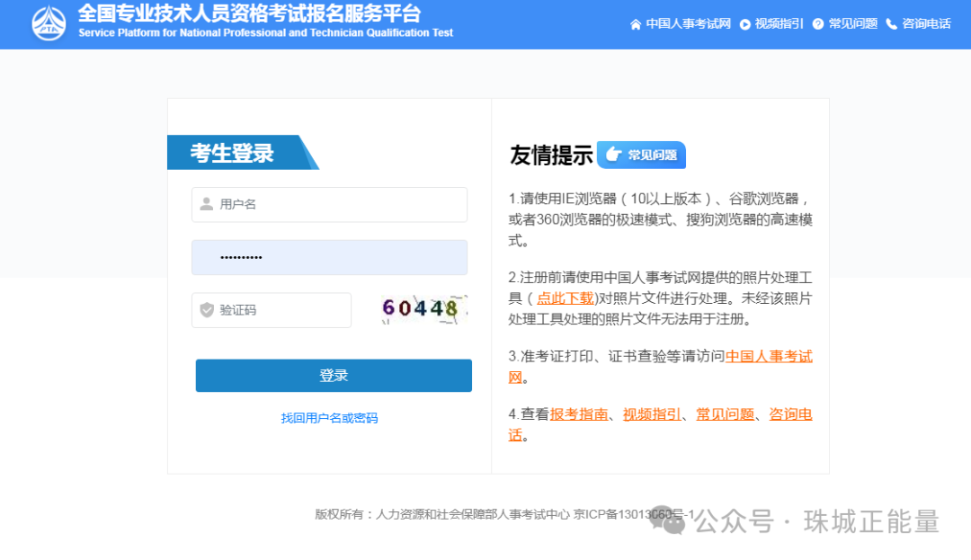The width and height of the screenshot is (971, 560).
Task: Click the copyright text 版权所有 in footer
Action: coord(339,514)
